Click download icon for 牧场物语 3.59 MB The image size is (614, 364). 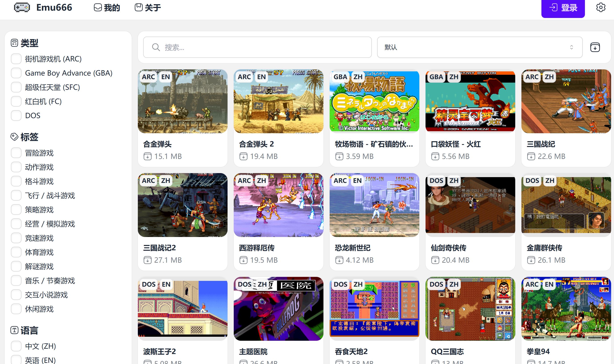pos(339,157)
